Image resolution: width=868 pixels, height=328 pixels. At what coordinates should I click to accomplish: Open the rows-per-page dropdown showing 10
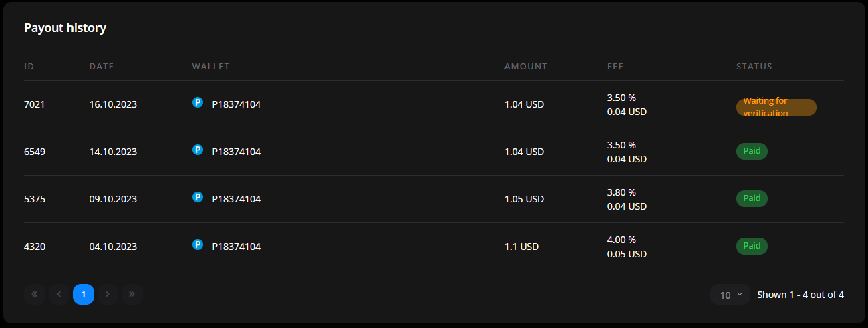pyautogui.click(x=730, y=294)
